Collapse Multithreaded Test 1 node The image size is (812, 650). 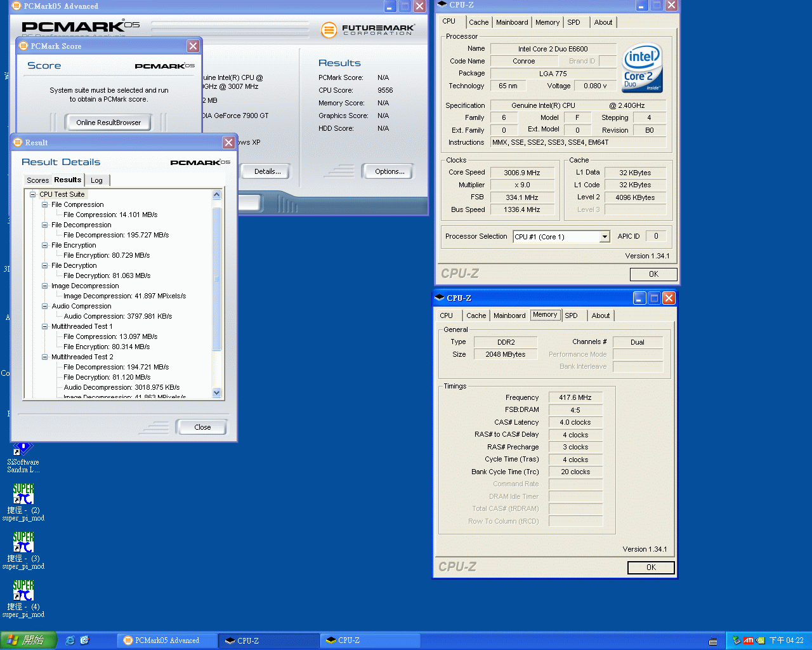tap(45, 326)
